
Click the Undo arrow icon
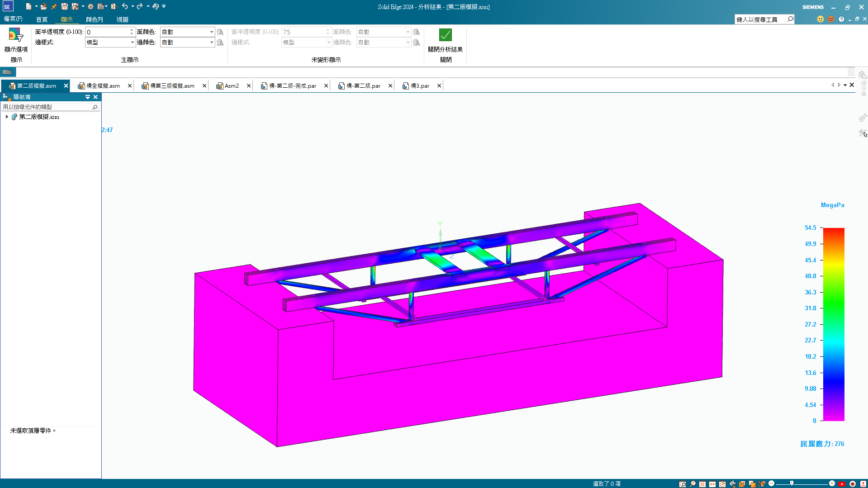click(125, 6)
